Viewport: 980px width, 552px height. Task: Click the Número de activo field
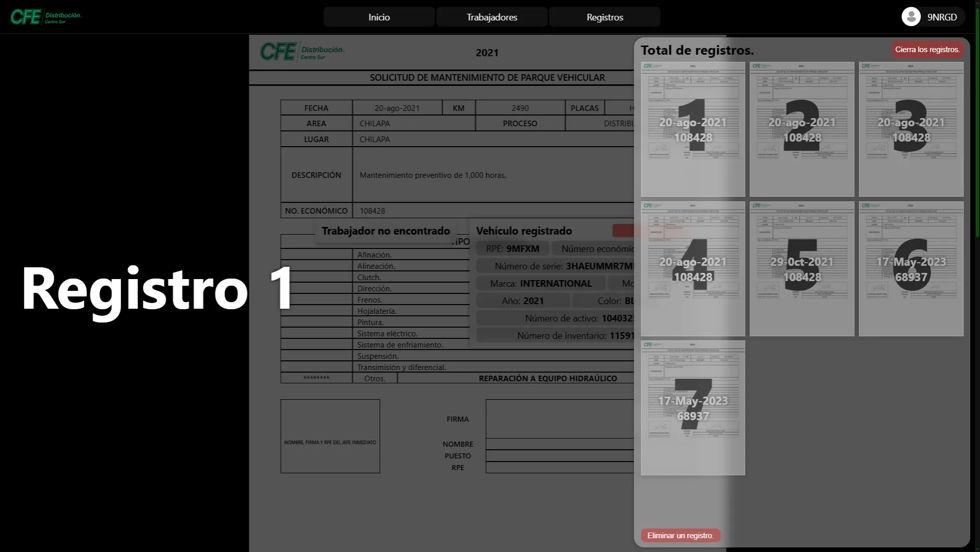(555, 318)
